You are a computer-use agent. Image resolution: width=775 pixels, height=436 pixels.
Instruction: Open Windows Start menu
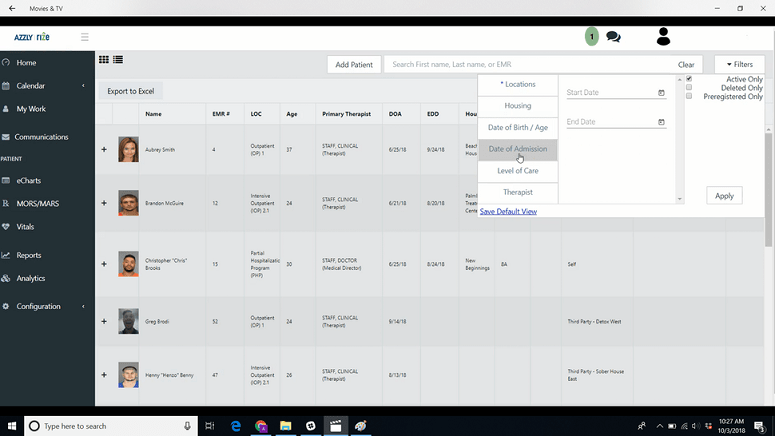coord(12,426)
